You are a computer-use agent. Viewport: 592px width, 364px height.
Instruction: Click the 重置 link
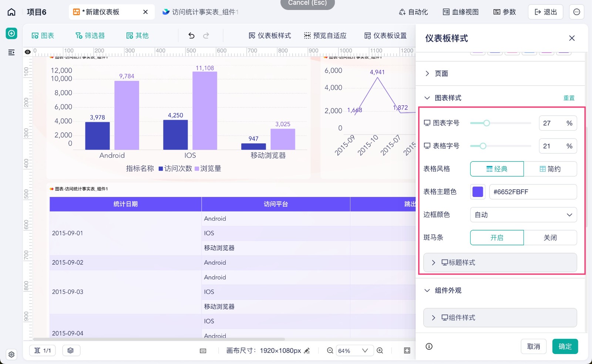569,98
